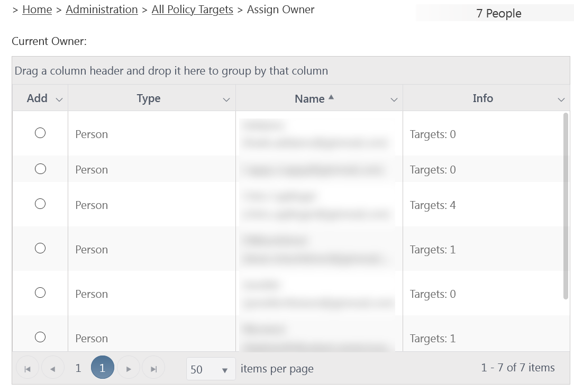This screenshot has width=574, height=392.
Task: Jump to the last page of results
Action: coord(153,369)
